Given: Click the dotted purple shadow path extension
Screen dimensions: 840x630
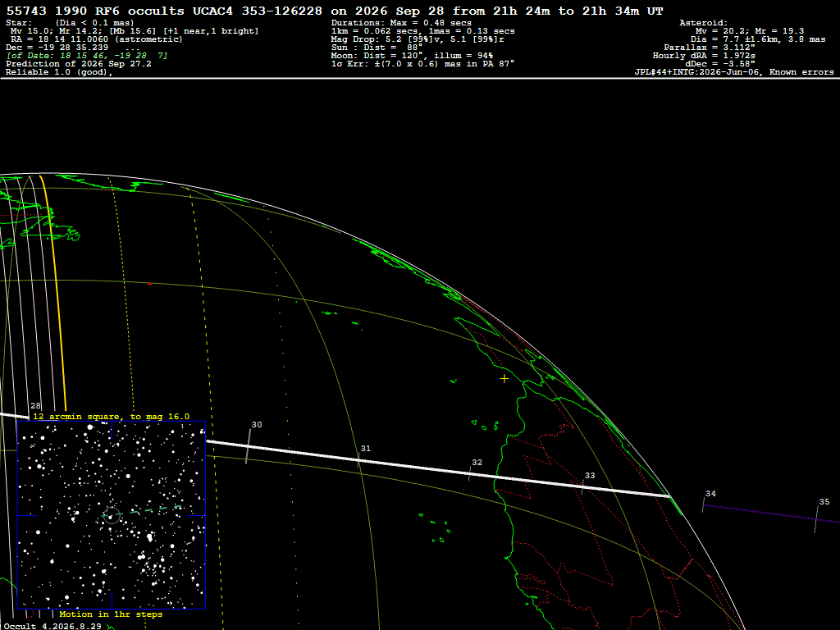Looking at the screenshot, I should click(x=771, y=514).
